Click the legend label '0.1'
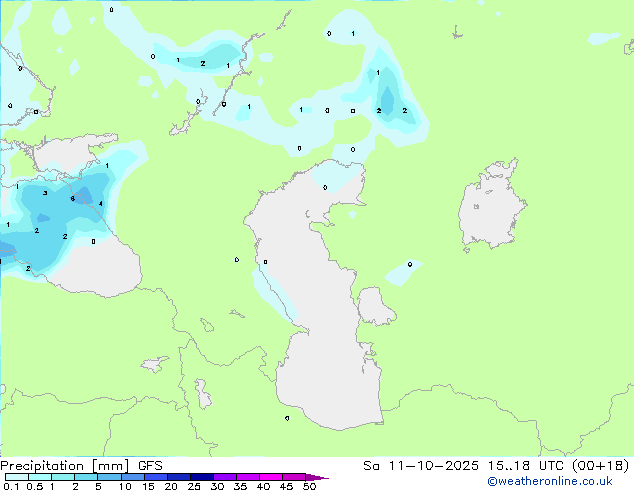Screen dimensions: 634x490 tap(11, 486)
